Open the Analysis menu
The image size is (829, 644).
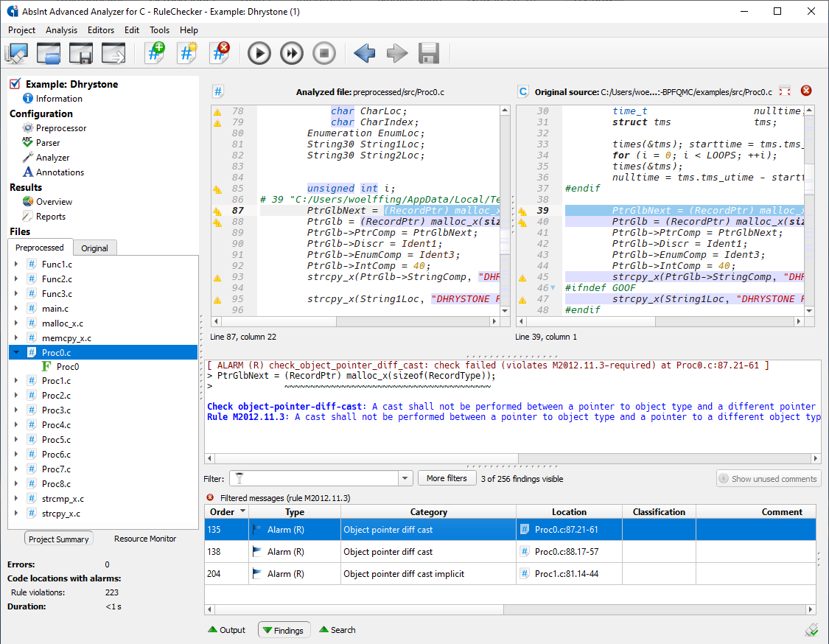[x=61, y=30]
